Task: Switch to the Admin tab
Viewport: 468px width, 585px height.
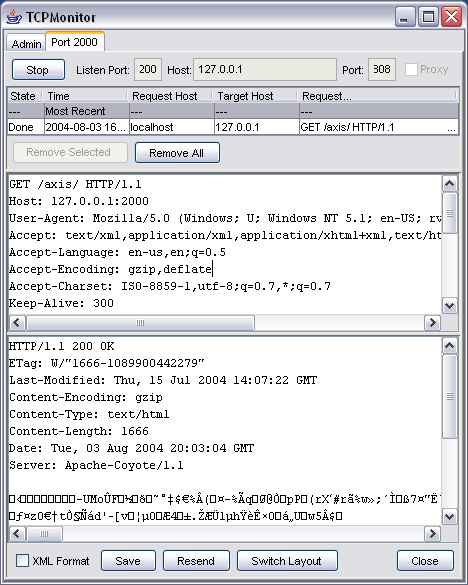Action: (x=26, y=44)
